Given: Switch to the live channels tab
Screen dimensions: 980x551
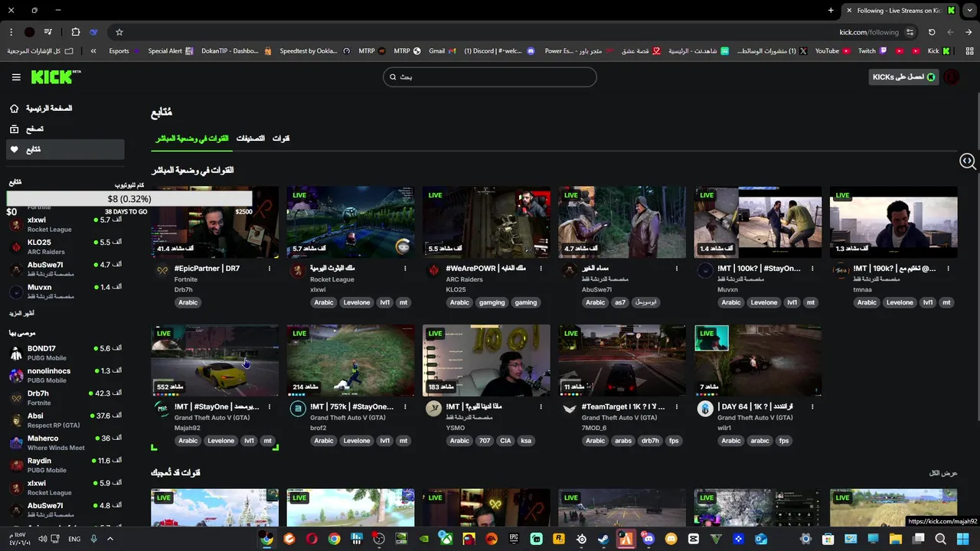Looking at the screenshot, I should tap(192, 139).
